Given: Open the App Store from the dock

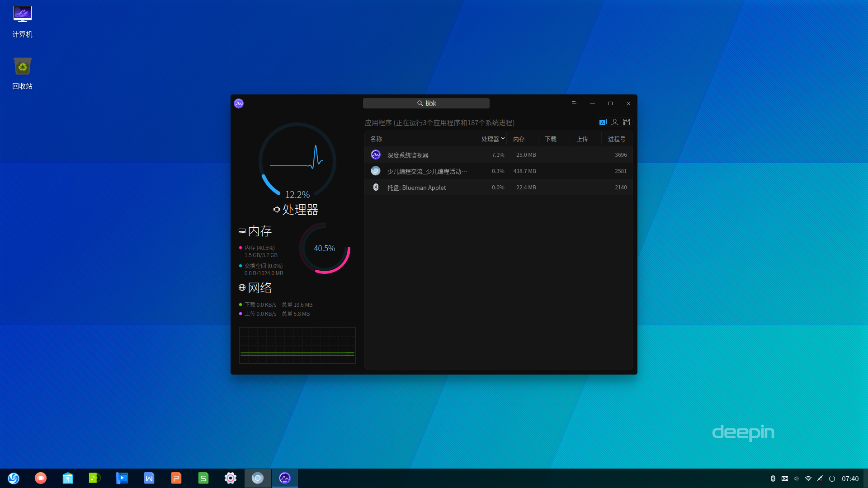Looking at the screenshot, I should point(68,478).
